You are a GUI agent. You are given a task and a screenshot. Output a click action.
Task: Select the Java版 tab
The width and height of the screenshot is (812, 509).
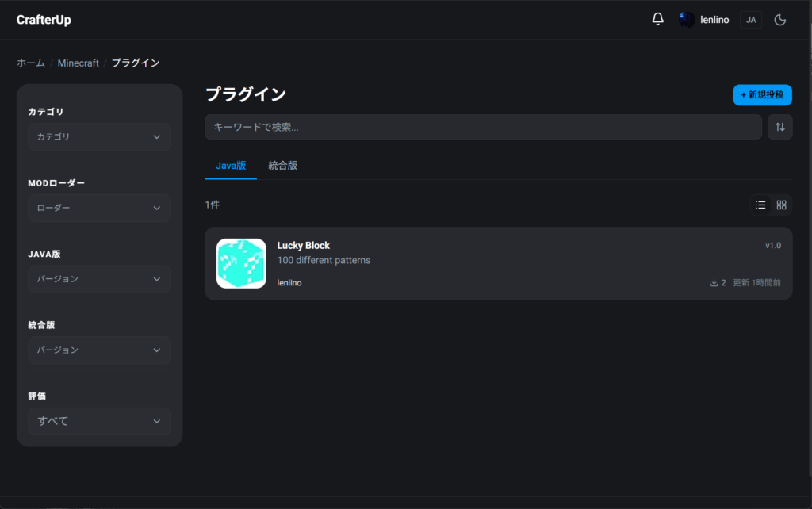pyautogui.click(x=231, y=166)
